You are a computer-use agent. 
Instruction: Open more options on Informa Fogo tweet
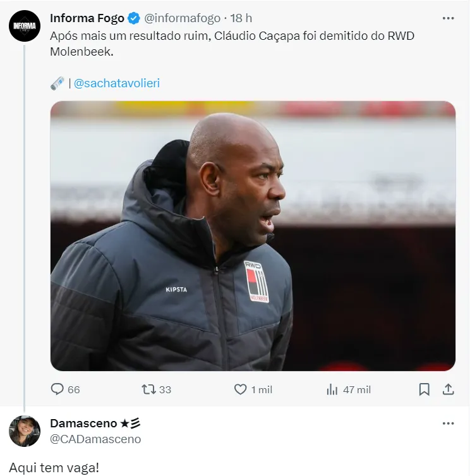tap(448, 18)
